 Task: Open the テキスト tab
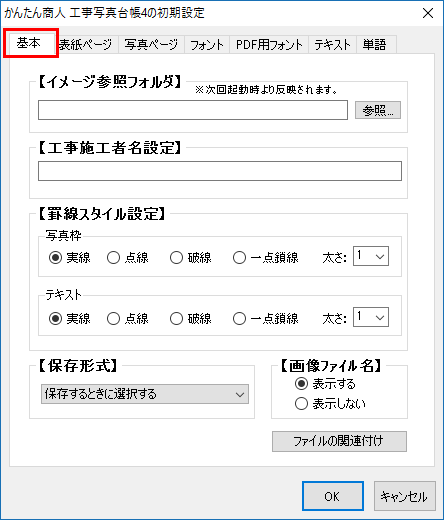pos(332,44)
